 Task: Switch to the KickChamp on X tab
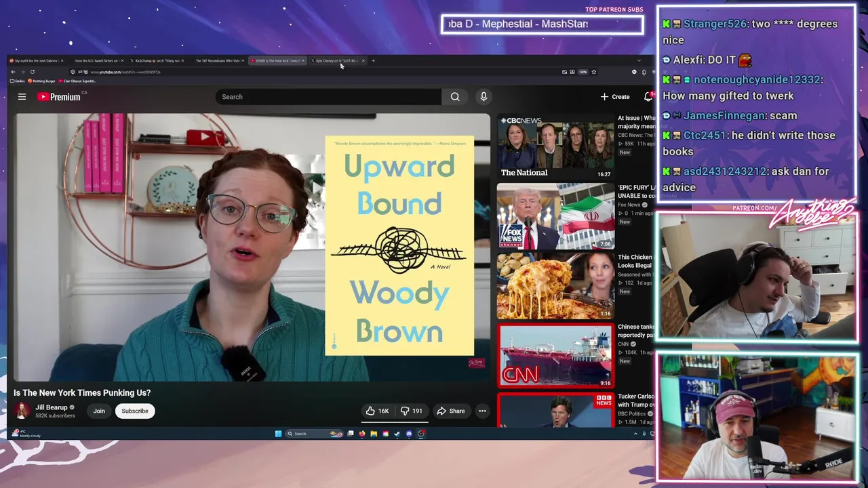(157, 61)
